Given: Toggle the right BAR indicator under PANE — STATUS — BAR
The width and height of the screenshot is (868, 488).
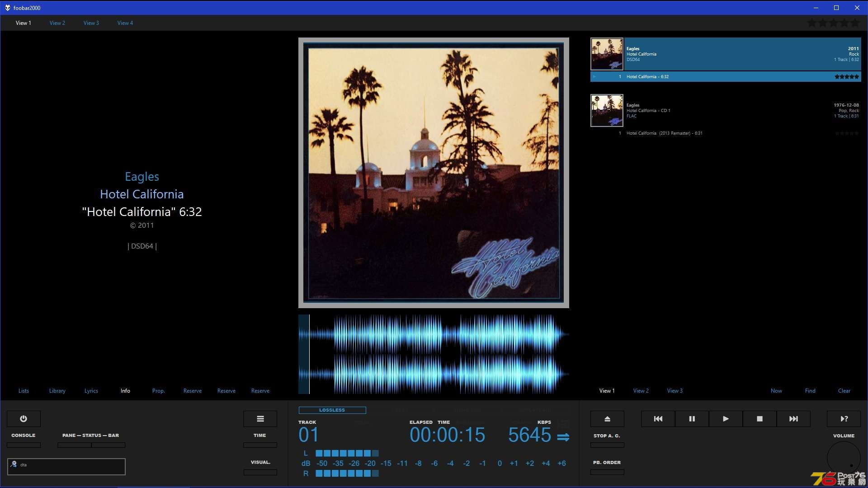Looking at the screenshot, I should pos(108,445).
